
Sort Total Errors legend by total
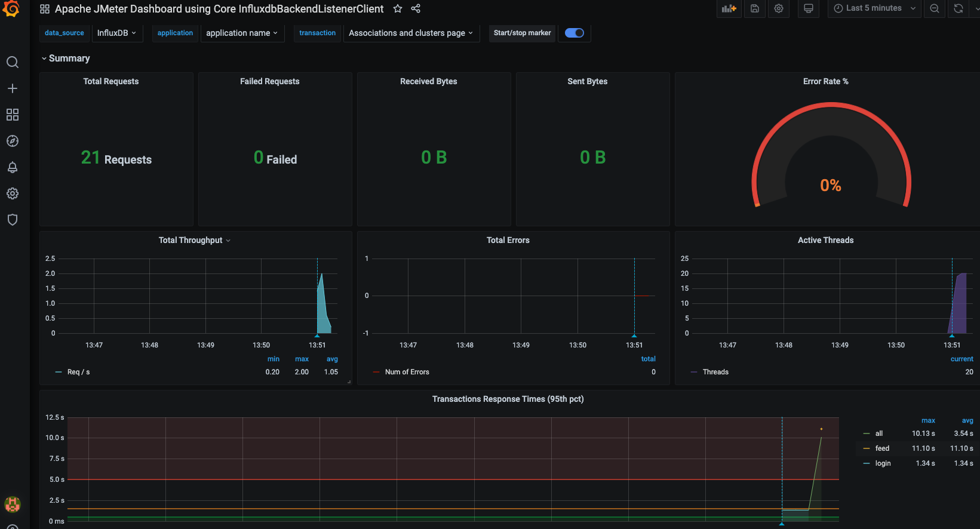coord(649,359)
